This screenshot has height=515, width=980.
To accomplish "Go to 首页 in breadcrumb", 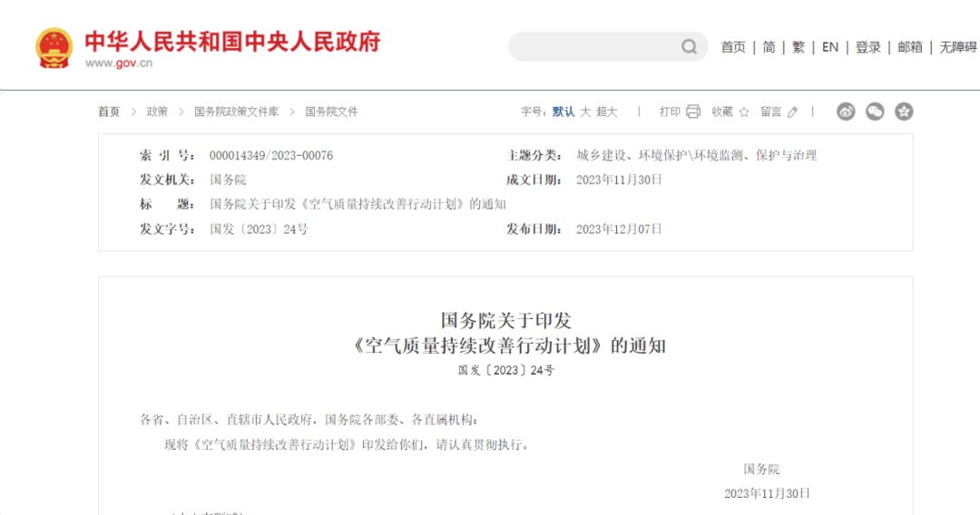I will pos(109,112).
